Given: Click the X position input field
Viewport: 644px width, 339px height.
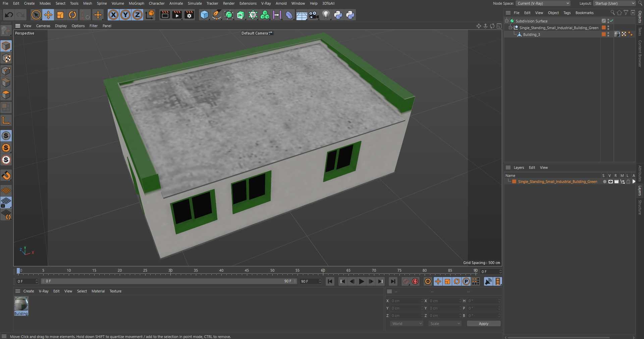Looking at the screenshot, I should 407,301.
